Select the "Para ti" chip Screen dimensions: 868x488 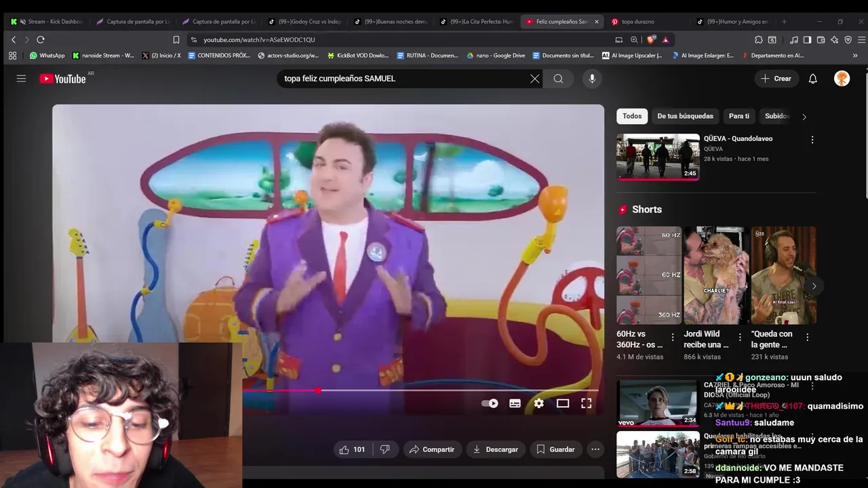(x=739, y=116)
